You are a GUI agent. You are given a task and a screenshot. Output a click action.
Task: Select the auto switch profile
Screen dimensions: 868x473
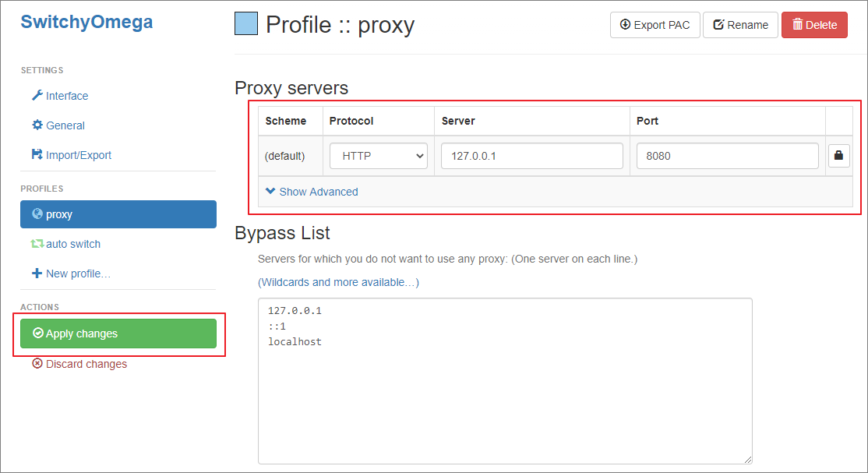[x=66, y=244]
